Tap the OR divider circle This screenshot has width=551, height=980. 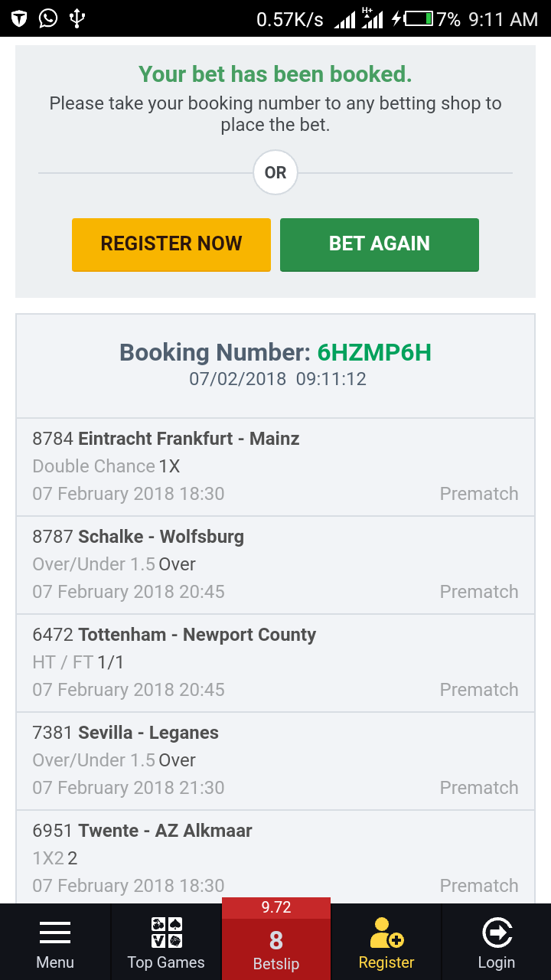[275, 173]
